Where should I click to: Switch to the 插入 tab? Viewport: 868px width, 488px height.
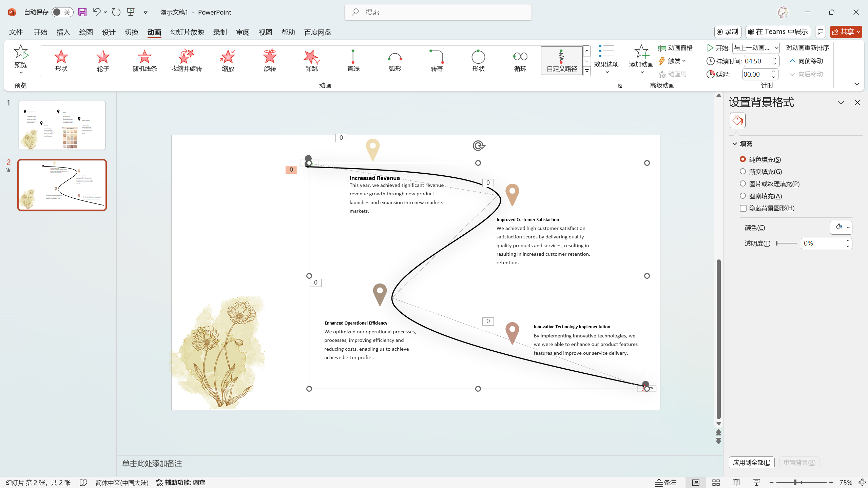(63, 32)
